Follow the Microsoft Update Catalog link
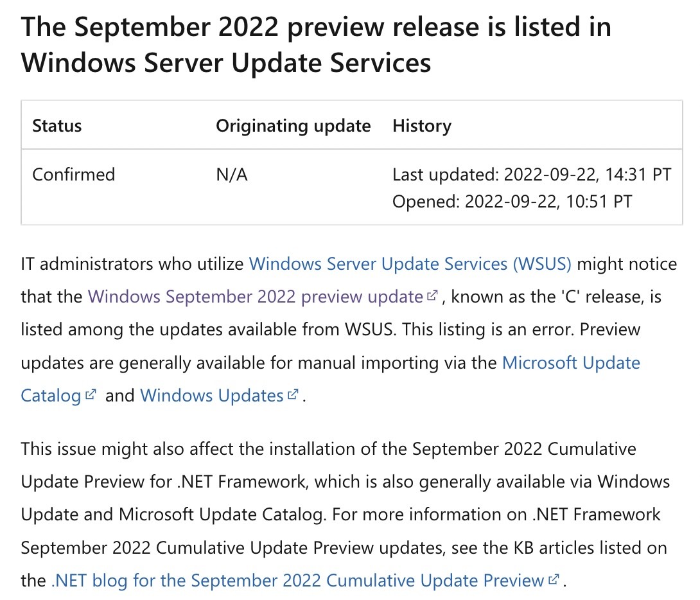 [x=571, y=363]
